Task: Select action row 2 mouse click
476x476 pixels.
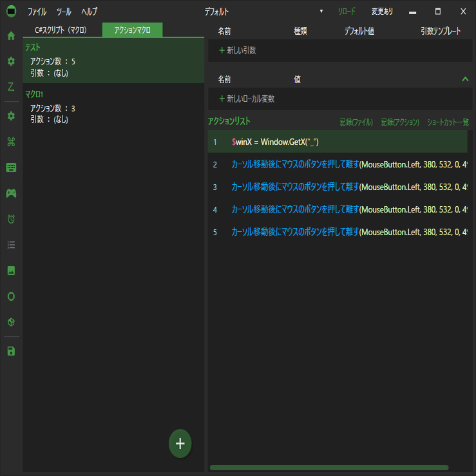Action: click(x=338, y=164)
